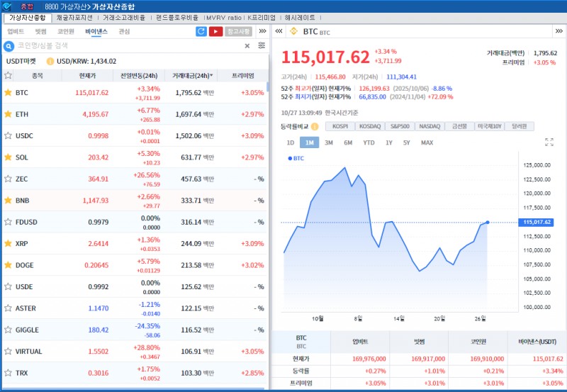Click the app logo in title bar
This screenshot has height=392, width=567.
7,6
